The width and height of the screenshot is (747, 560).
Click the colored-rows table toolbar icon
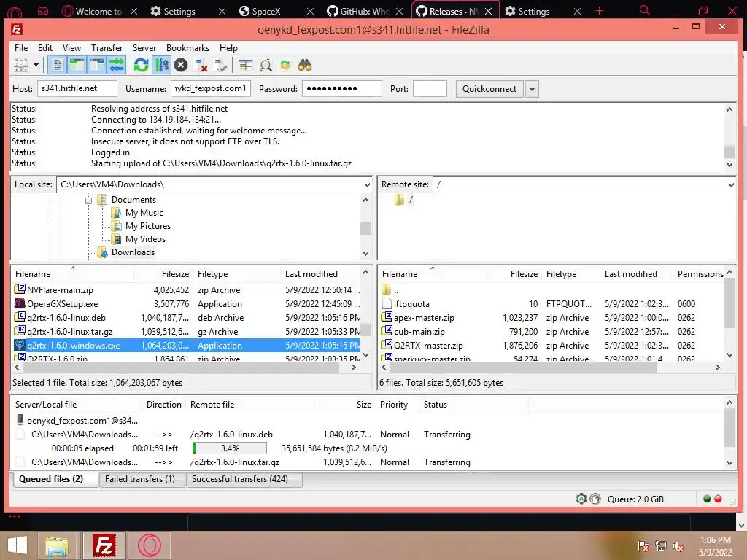(245, 65)
